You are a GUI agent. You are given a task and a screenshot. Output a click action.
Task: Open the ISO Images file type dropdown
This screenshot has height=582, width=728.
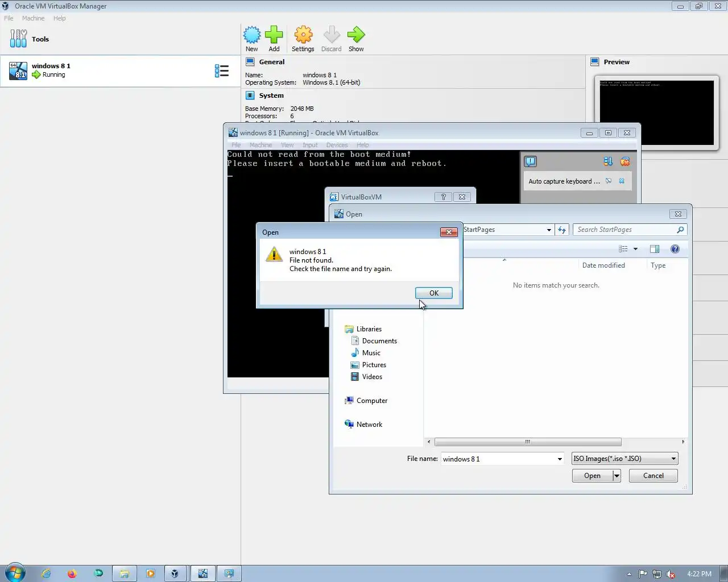pyautogui.click(x=624, y=459)
